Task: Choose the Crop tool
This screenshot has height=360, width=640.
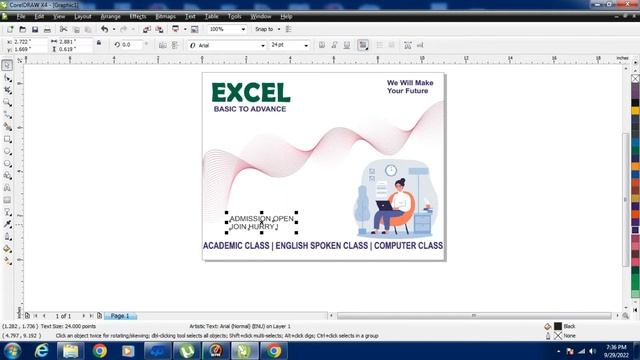Action: (x=7, y=90)
